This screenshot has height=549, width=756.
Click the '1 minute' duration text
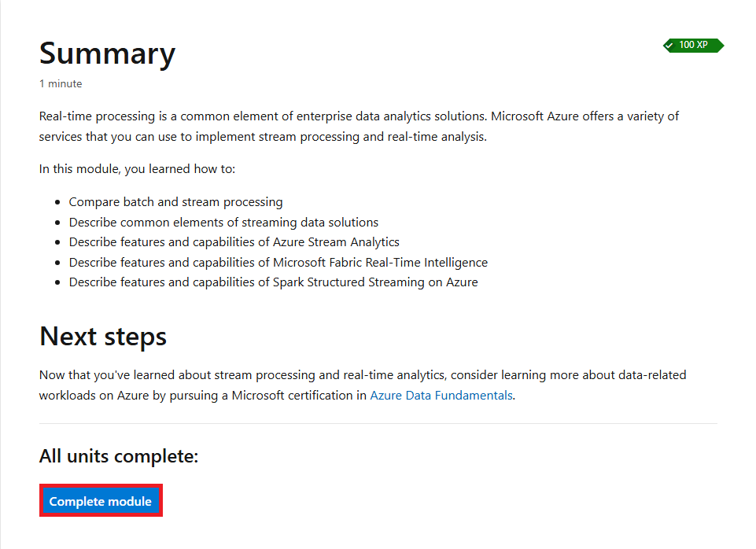click(61, 84)
